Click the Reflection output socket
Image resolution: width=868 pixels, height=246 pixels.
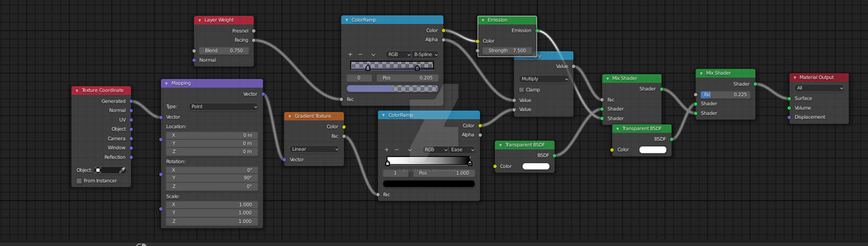coord(132,157)
